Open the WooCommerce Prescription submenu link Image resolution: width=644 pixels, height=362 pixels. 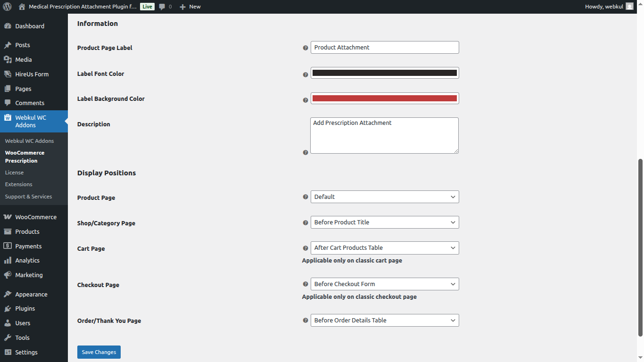click(25, 156)
